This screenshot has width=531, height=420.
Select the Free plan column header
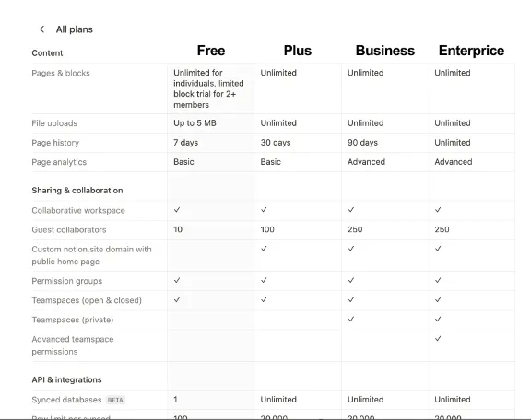tap(211, 51)
